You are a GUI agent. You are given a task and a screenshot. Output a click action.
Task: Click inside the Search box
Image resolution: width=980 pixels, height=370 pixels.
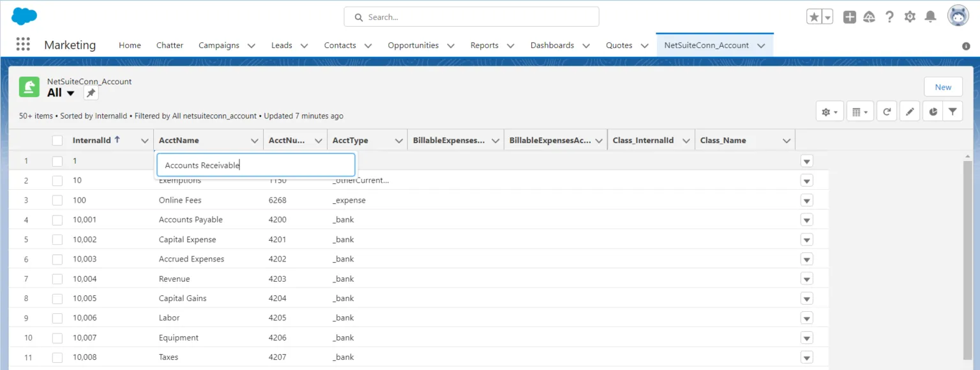[x=471, y=17]
